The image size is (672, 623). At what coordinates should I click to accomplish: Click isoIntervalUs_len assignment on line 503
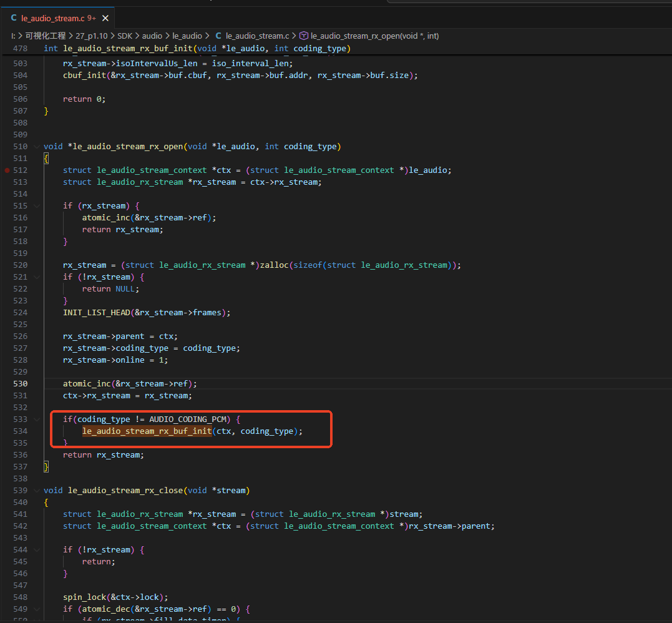(x=178, y=64)
